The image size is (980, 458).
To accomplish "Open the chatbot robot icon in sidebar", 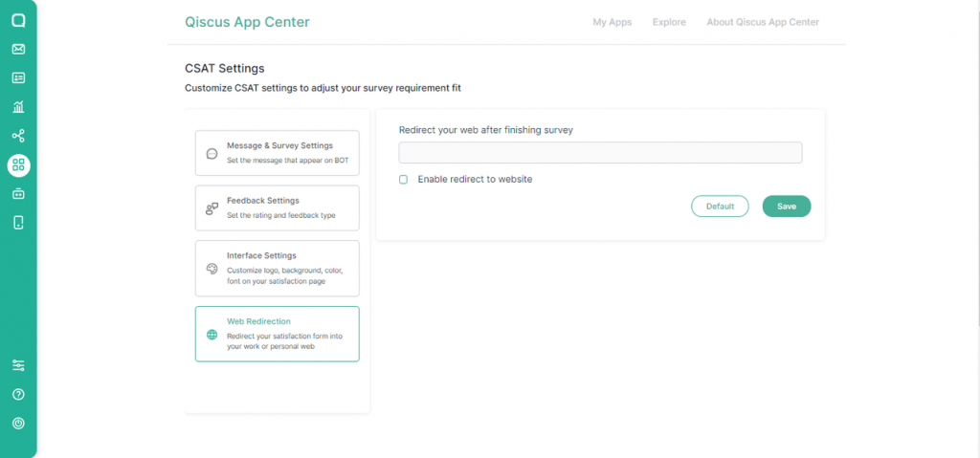I will point(18,194).
